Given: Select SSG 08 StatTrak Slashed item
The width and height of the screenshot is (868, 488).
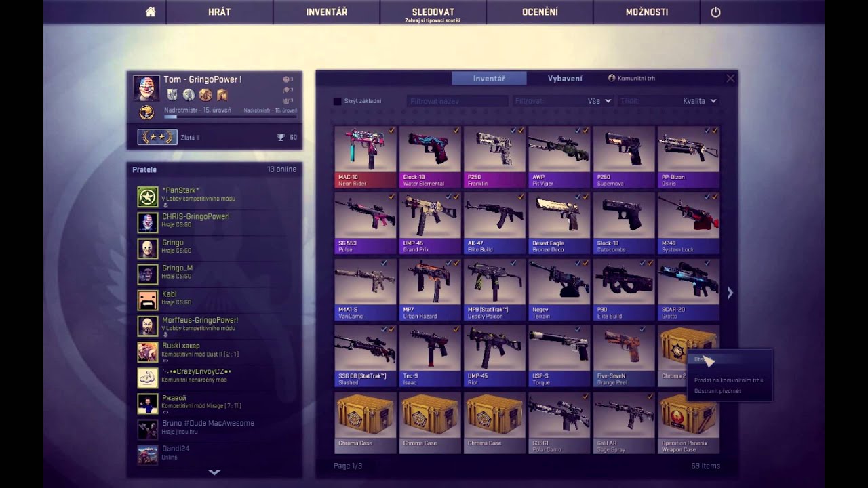Looking at the screenshot, I should 365,356.
